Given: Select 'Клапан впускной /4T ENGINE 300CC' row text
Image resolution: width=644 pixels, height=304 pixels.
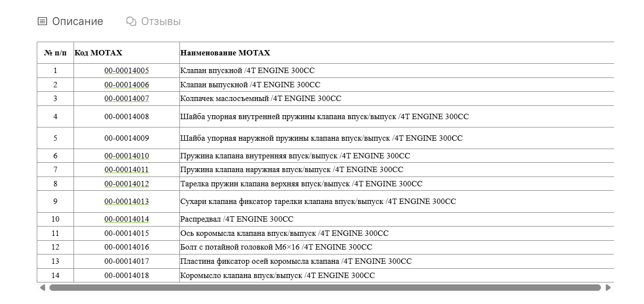Looking at the screenshot, I should (x=248, y=71).
